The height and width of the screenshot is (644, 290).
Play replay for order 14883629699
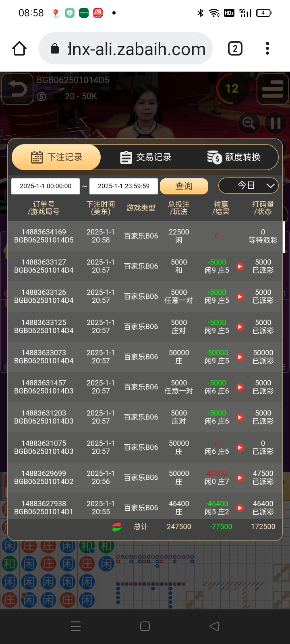240,478
